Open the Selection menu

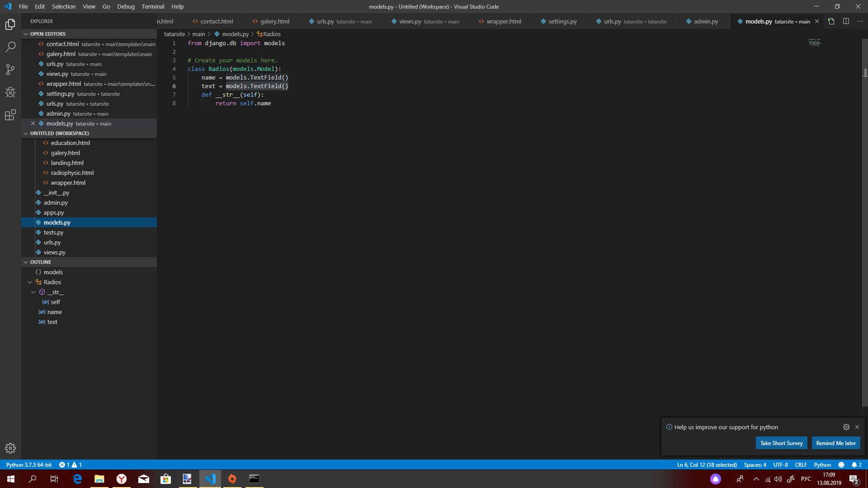[x=64, y=6]
